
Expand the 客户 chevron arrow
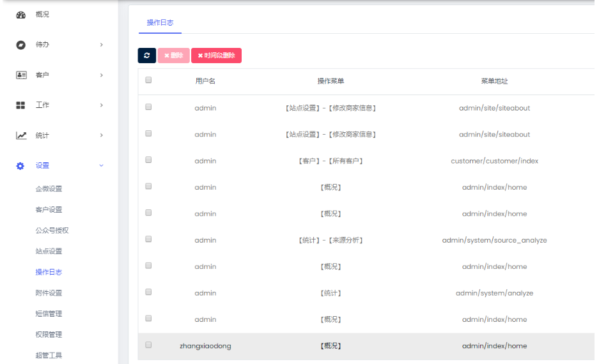point(102,75)
